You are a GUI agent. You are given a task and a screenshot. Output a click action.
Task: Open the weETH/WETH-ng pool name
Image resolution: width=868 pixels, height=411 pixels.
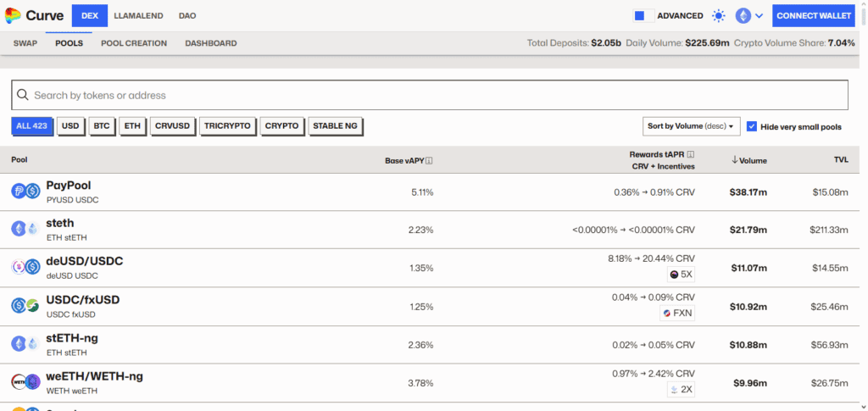(x=95, y=376)
